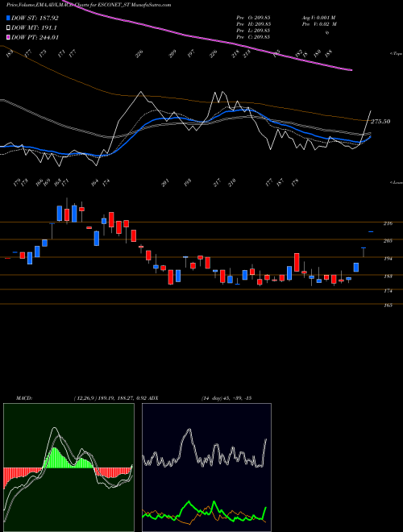Image resolution: width=403 pixels, height=532 pixels.
Task: Click the 174 price axis label on right
Action: coord(388,291)
